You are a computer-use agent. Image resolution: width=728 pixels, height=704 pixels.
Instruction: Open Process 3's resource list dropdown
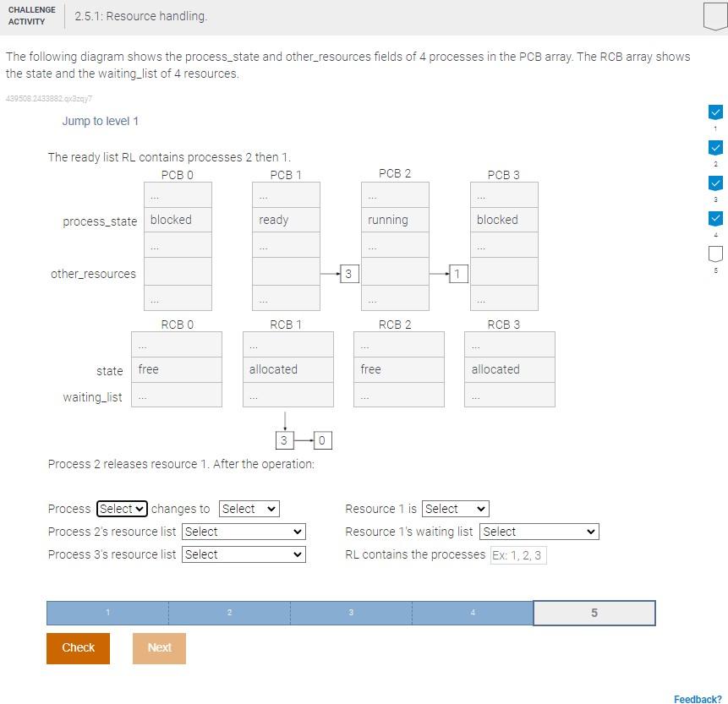click(244, 554)
